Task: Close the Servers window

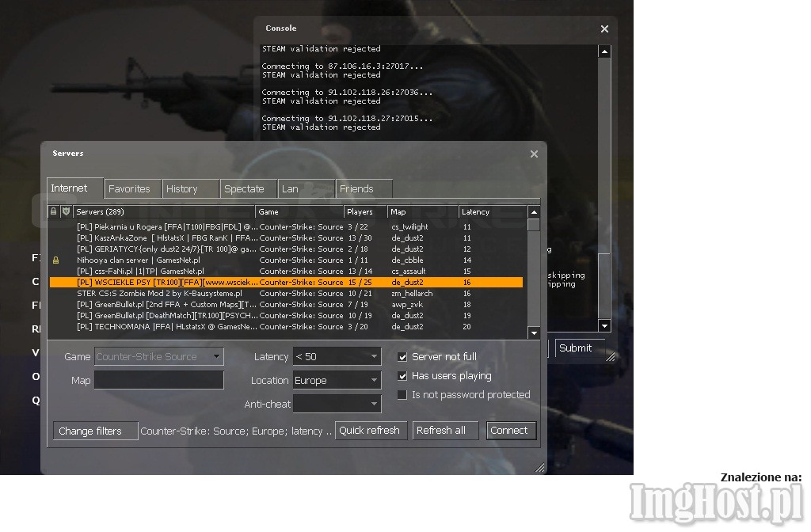Action: tap(535, 154)
